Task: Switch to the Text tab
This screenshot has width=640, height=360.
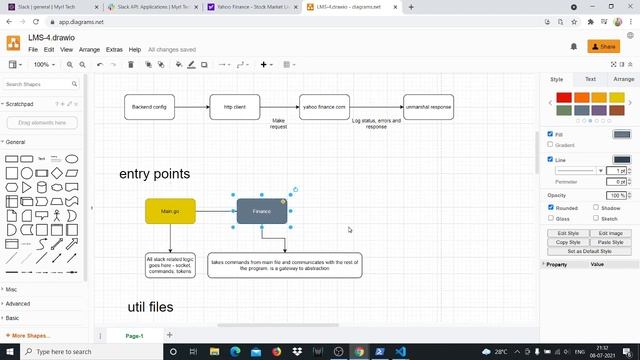Action: [x=590, y=79]
